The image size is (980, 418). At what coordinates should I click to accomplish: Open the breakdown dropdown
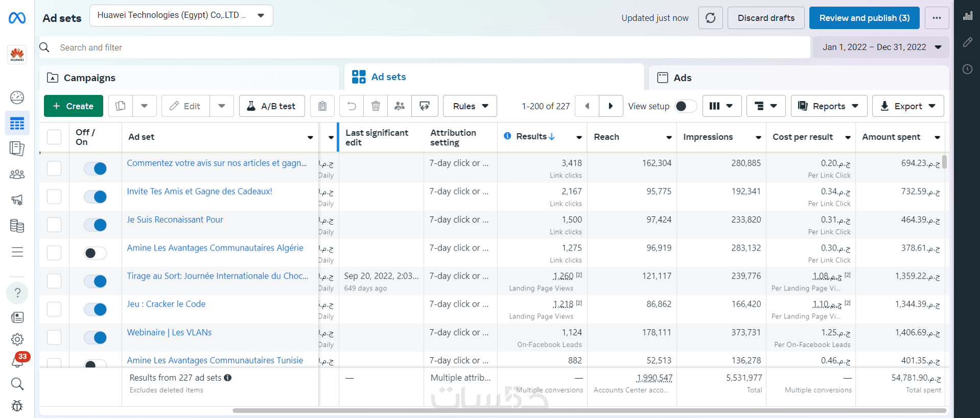point(766,106)
